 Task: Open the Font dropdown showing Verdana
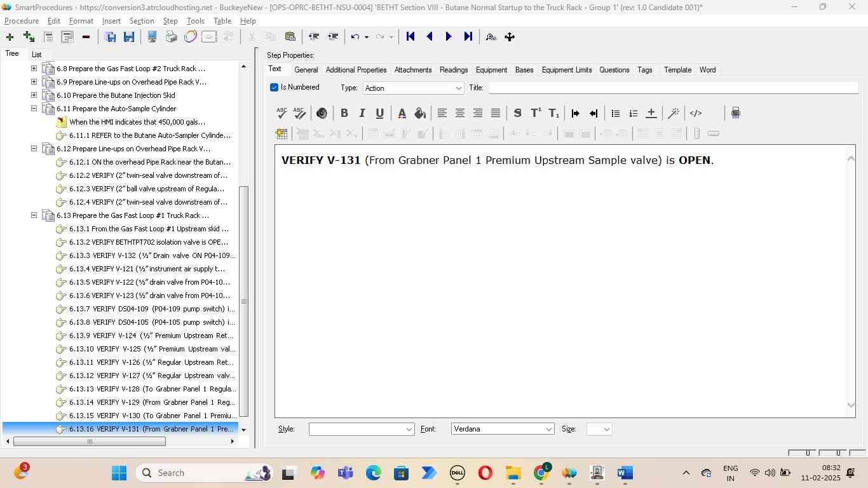coord(503,430)
